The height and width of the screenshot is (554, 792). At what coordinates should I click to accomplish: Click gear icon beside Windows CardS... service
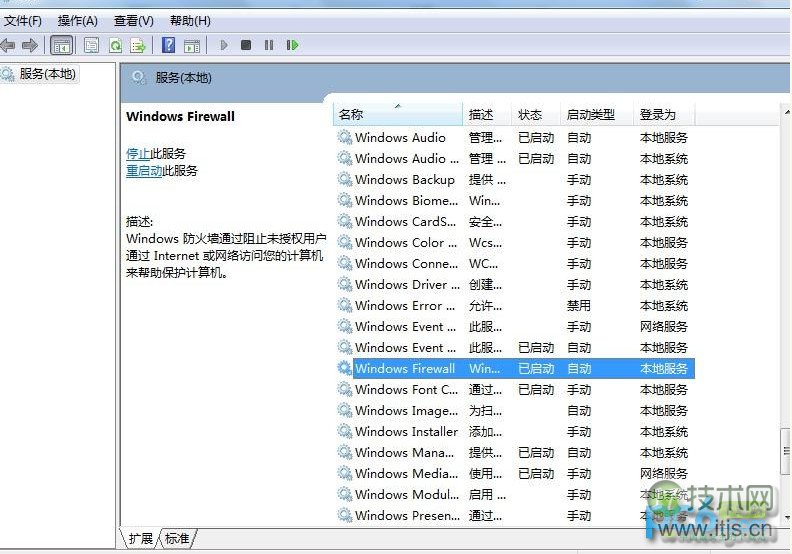[x=344, y=221]
